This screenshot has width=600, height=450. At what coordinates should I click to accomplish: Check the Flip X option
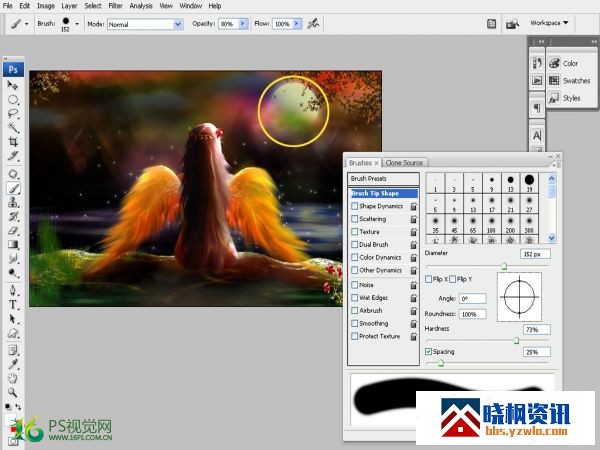(x=429, y=279)
